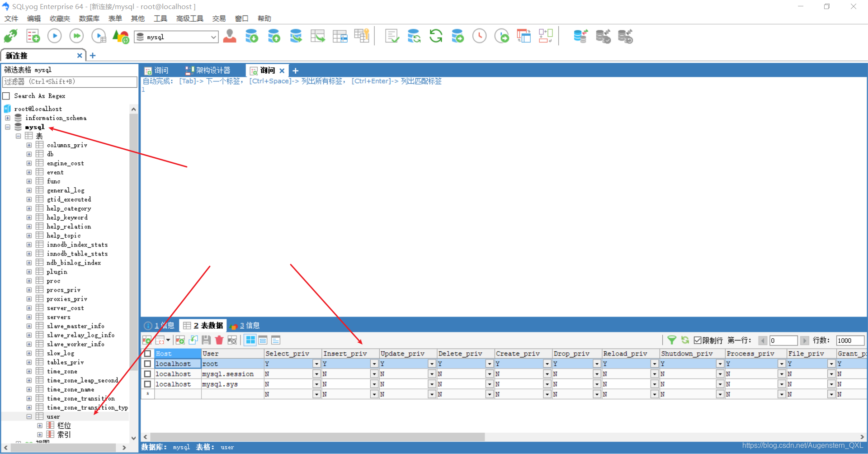The width and height of the screenshot is (868, 454).
Task: Expand the 栏位 columns node under user
Action: (x=40, y=426)
